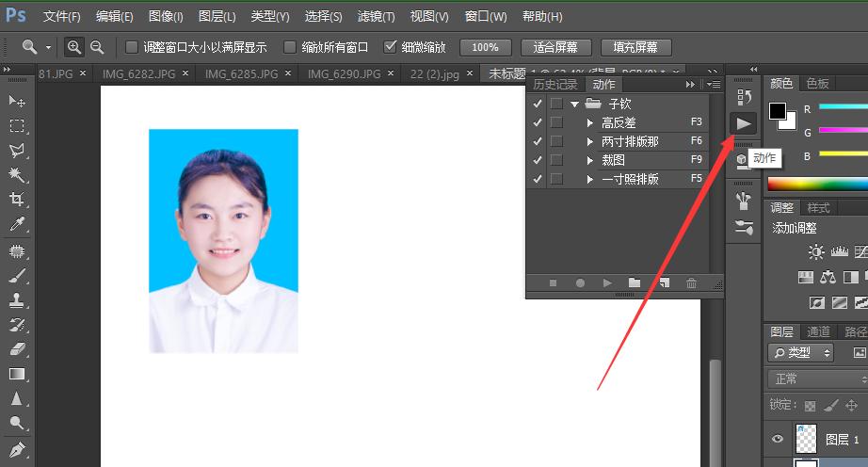
Task: Select the Magic Wand tool
Action: pos(17,175)
